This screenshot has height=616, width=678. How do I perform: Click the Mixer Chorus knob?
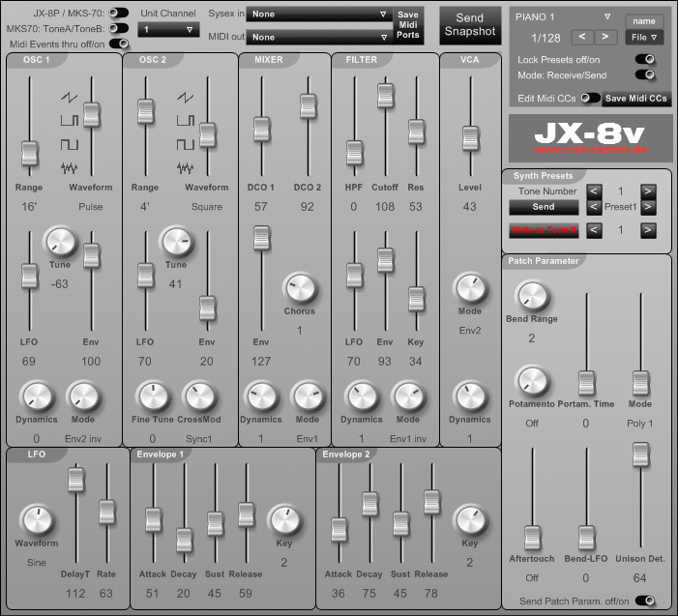point(300,288)
